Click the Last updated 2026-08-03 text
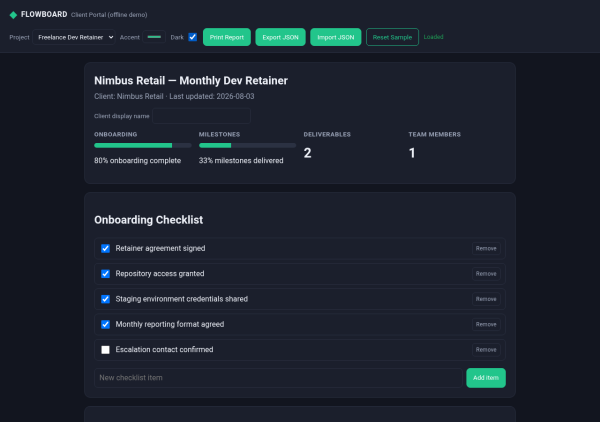The image size is (600, 422). pyautogui.click(x=212, y=96)
